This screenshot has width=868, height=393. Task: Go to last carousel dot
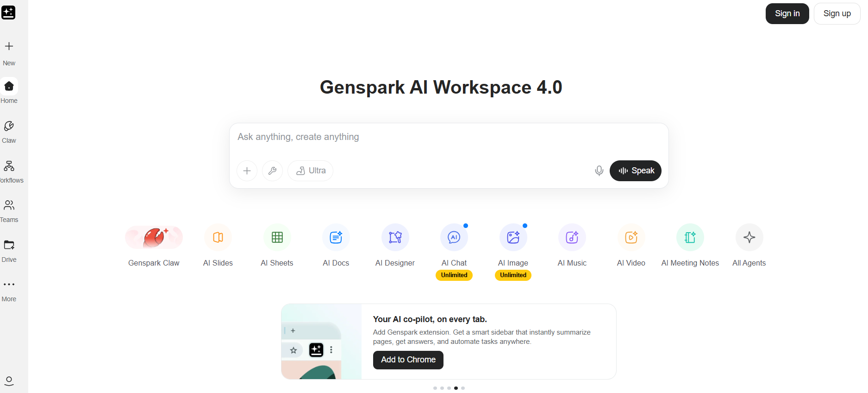463,388
